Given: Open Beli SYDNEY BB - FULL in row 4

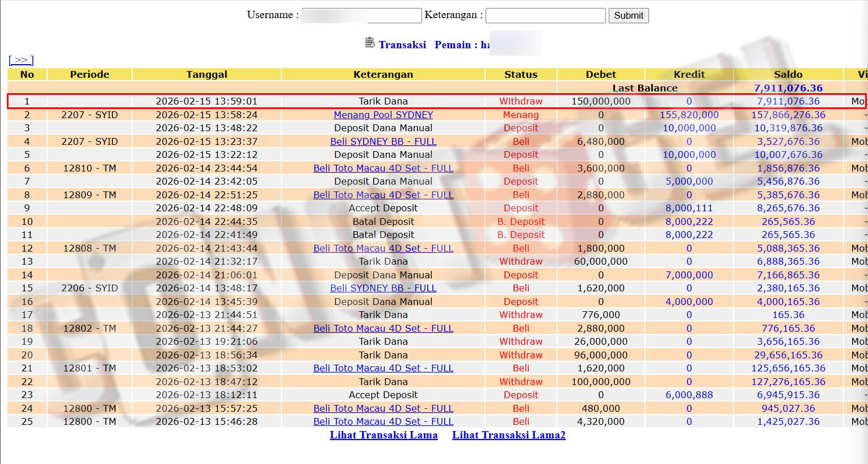Looking at the screenshot, I should click(x=383, y=141).
